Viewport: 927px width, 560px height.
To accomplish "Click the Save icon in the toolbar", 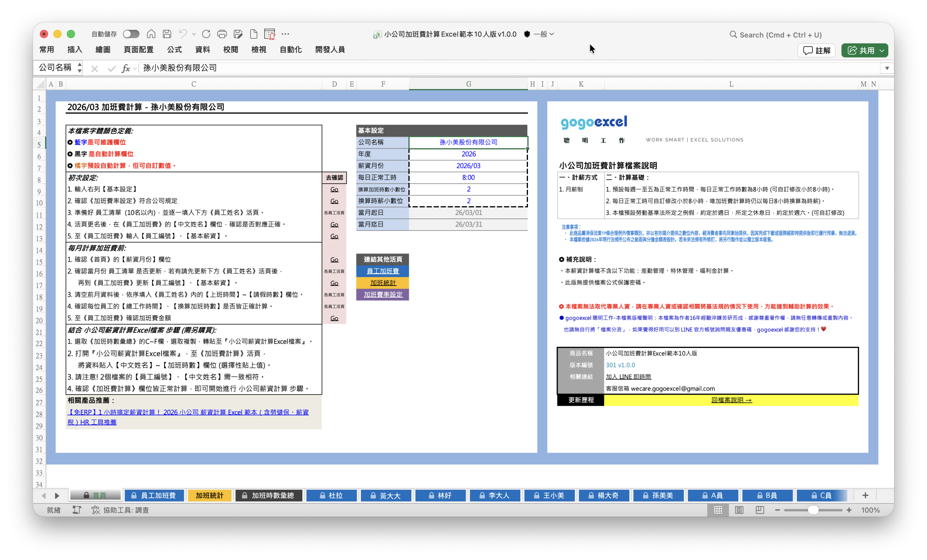I will pyautogui.click(x=167, y=34).
